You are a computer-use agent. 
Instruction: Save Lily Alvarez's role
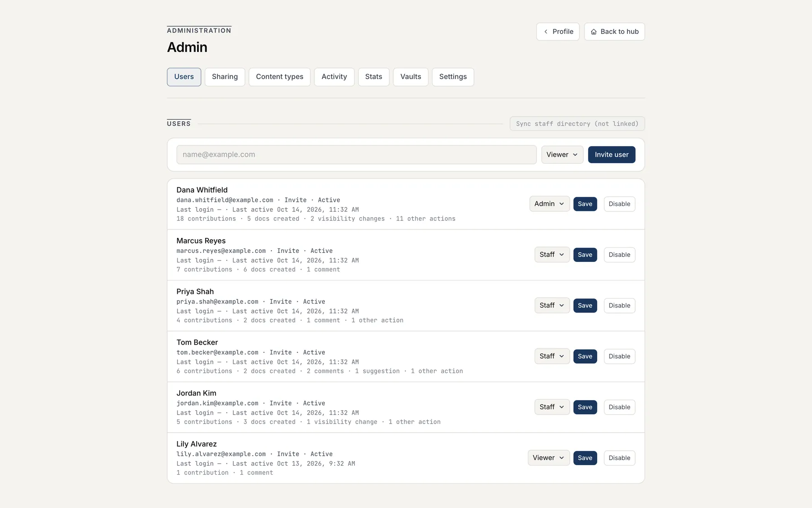(x=585, y=458)
